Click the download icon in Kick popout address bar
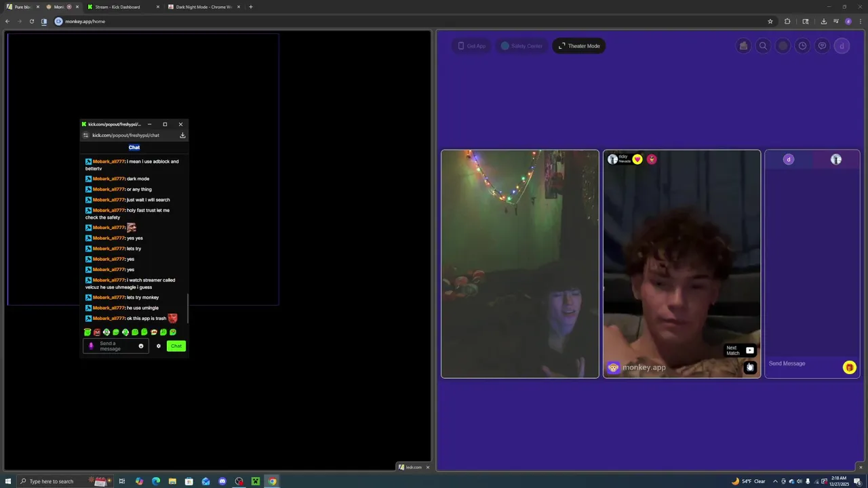 click(x=182, y=136)
